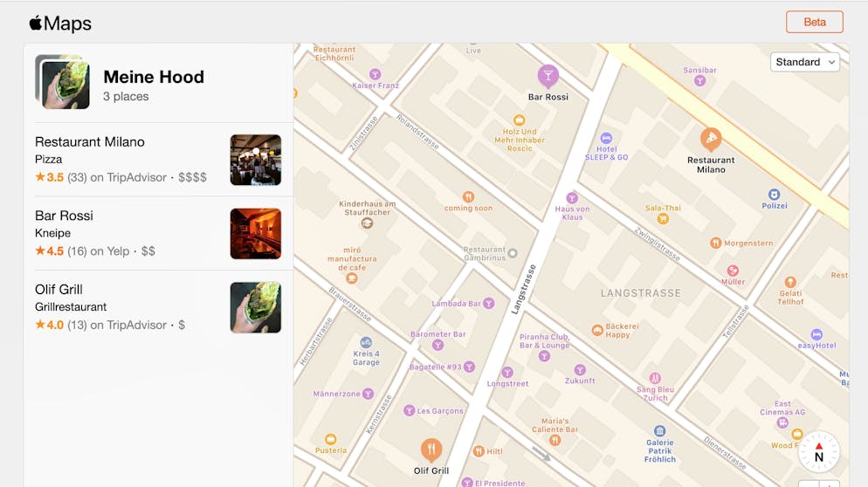The width and height of the screenshot is (868, 487).
Task: Click the "3 places" count text
Action: tap(126, 96)
